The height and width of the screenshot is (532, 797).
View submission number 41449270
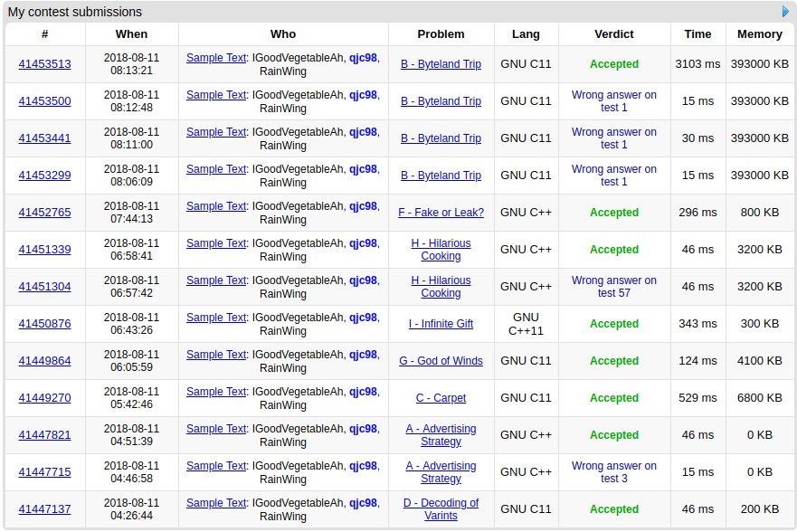44,398
